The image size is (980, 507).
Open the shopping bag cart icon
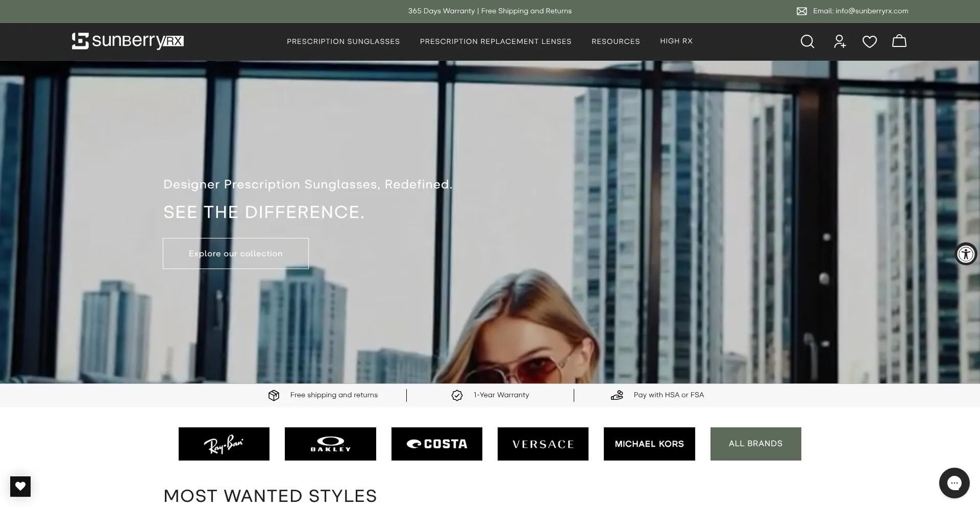(899, 41)
